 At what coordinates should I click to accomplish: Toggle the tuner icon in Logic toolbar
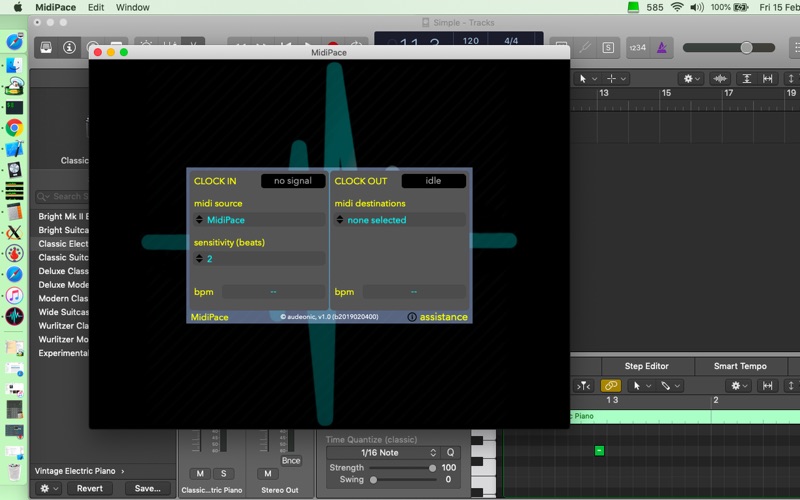point(585,47)
